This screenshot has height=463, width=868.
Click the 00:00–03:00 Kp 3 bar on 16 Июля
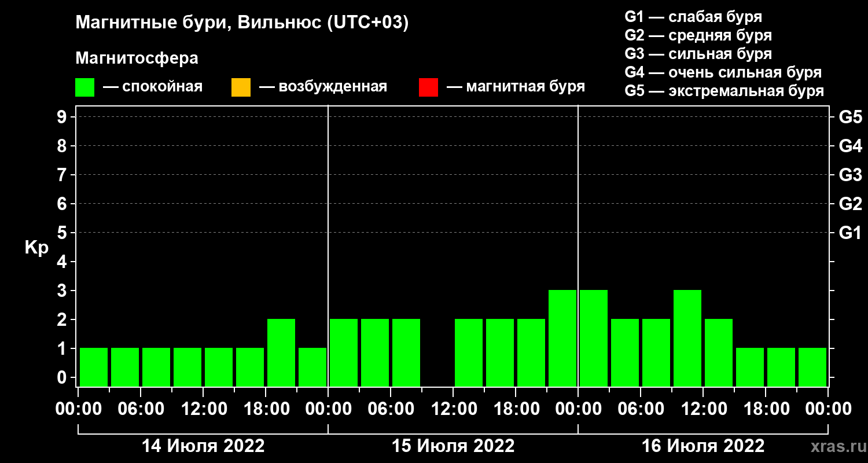(594, 338)
